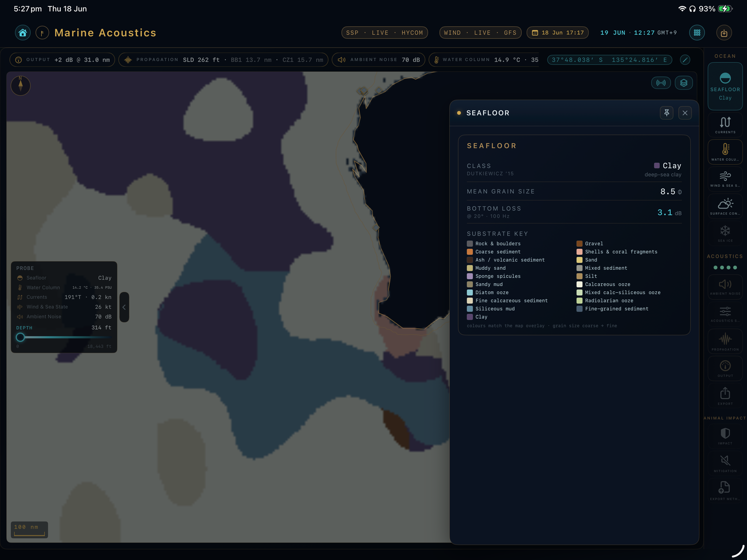Click the SSP · LIVE · HYCOM source pill
The width and height of the screenshot is (747, 560).
pos(385,33)
